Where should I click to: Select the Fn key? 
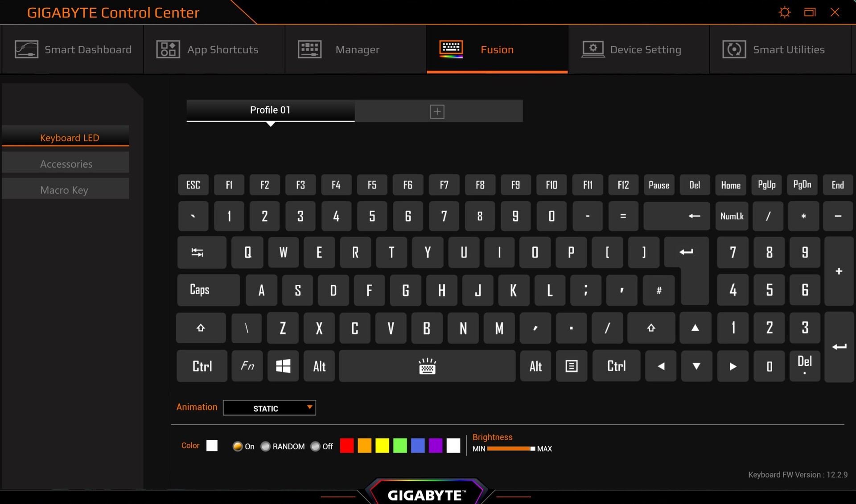tap(247, 366)
